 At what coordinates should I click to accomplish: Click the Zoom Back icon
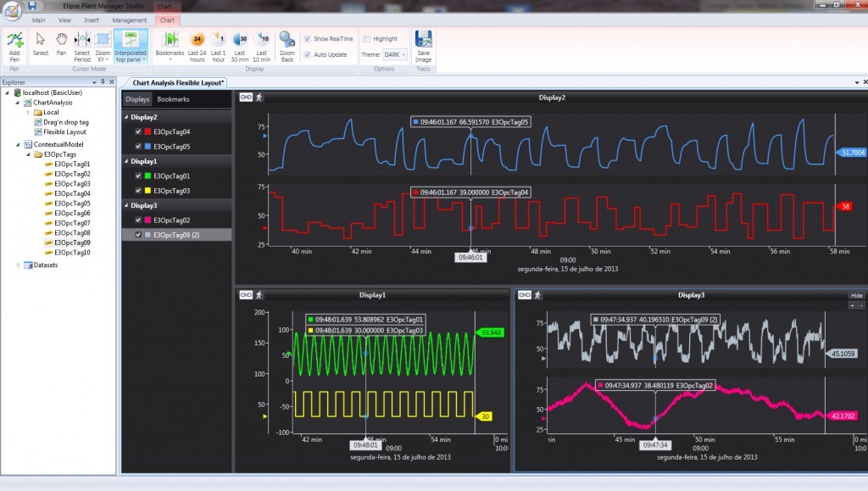click(287, 40)
